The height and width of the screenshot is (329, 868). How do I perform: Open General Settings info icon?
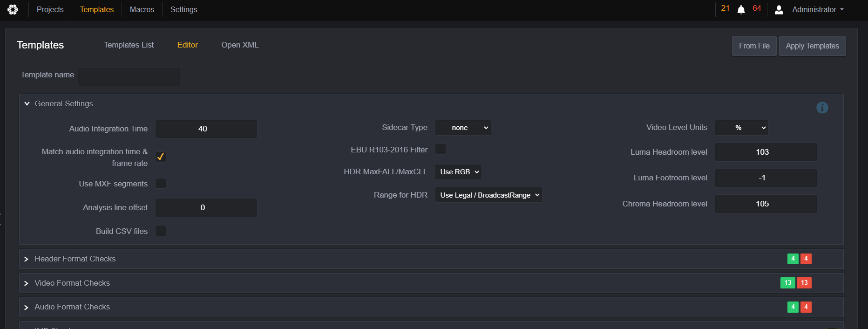tap(822, 108)
